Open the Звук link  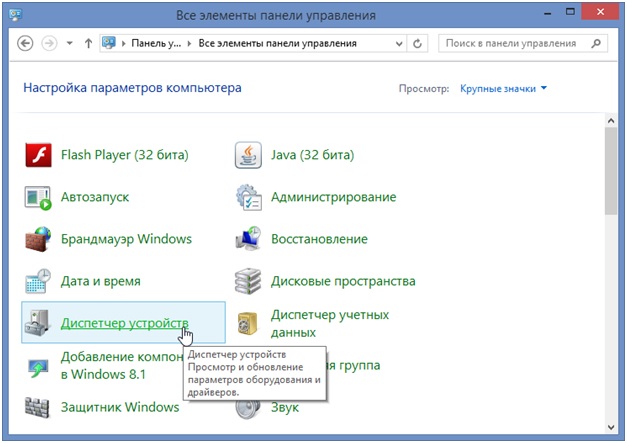pyautogui.click(x=285, y=407)
